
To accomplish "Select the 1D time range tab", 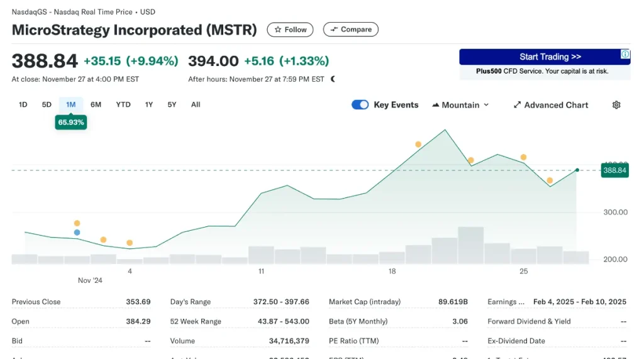I will click(23, 105).
